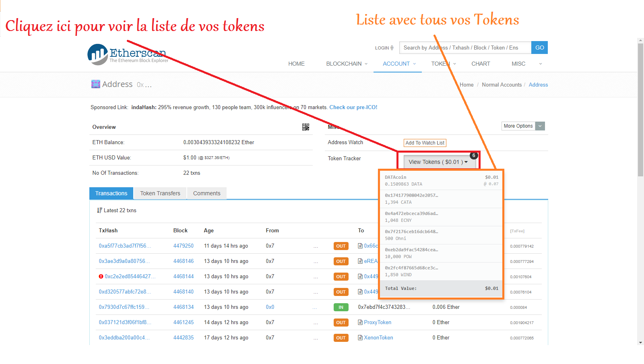644x364 pixels.
Task: Click Check our pre-ICO! sponsored link
Action: pos(353,108)
